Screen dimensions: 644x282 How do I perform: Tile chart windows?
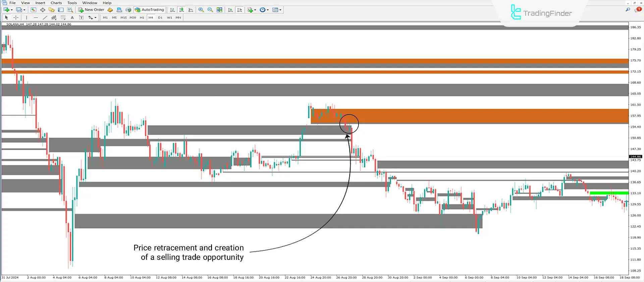point(219,10)
